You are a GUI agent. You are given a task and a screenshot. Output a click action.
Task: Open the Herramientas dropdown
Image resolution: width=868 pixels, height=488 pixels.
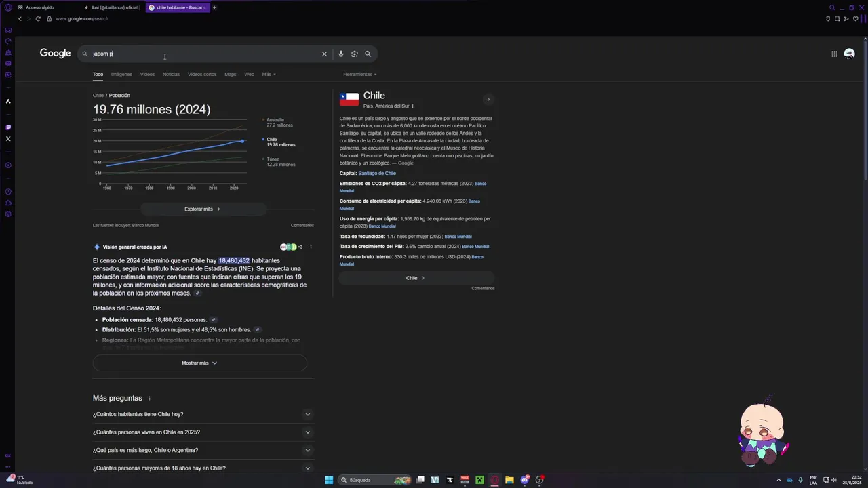pyautogui.click(x=359, y=75)
